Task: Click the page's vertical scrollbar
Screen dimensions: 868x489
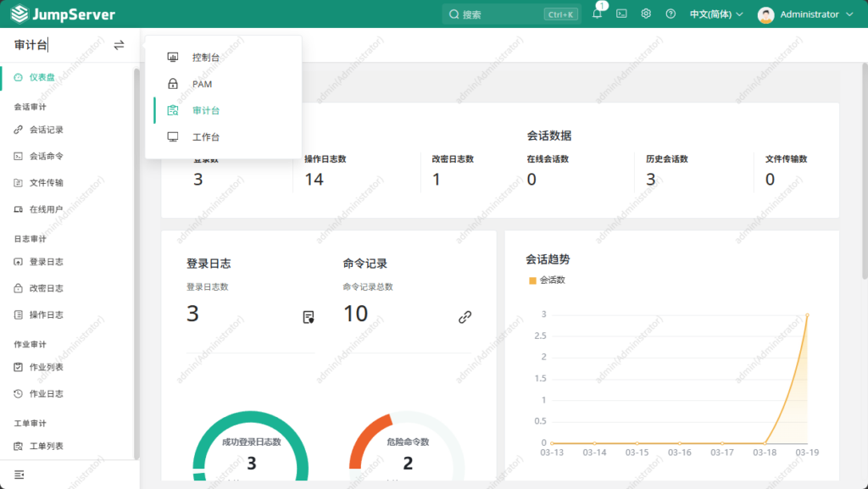Action: pyautogui.click(x=864, y=169)
